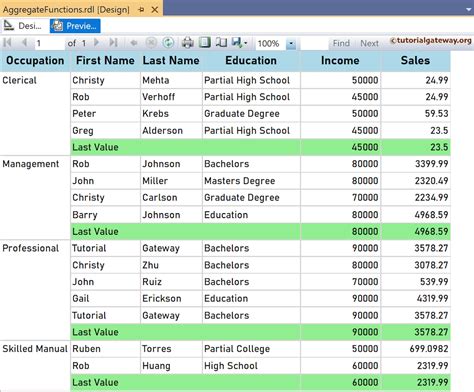Click the find text input field
474x392 pixels.
click(314, 43)
